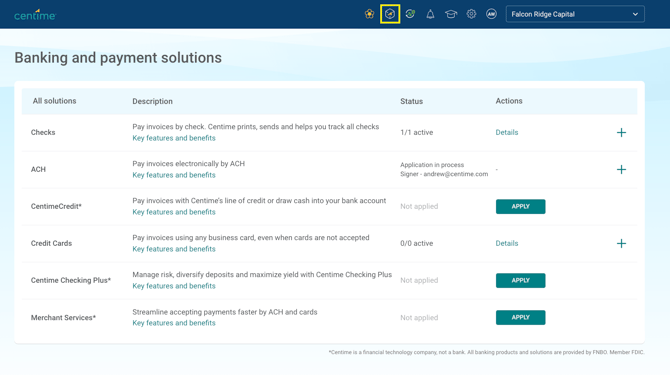Screen dimensions: 670x375
Task: Open Key features and benefits for Credit Cards
Action: [x=174, y=249]
